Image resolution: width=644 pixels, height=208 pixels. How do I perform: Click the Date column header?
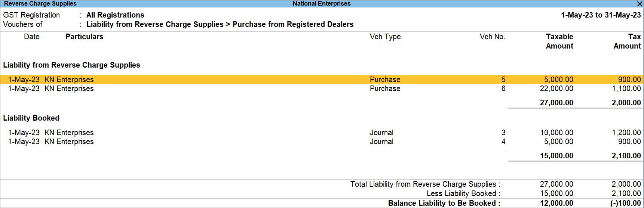[31, 37]
